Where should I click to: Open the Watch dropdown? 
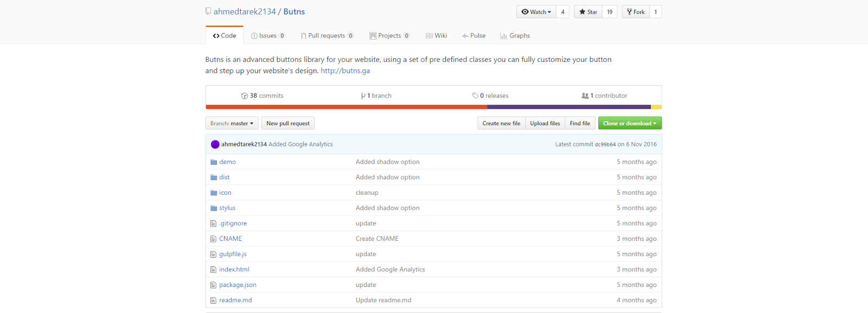(536, 12)
